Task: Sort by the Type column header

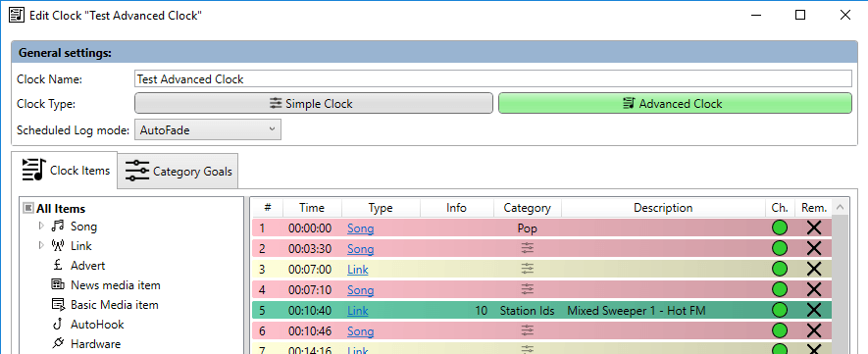Action: tap(381, 208)
